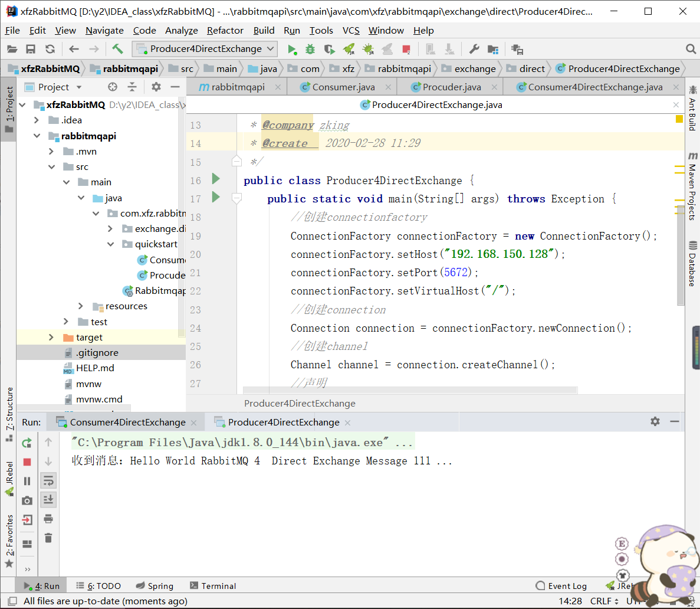Viewport: 700px width, 609px height.
Task: Click the Save All toolbar icon
Action: click(x=30, y=49)
